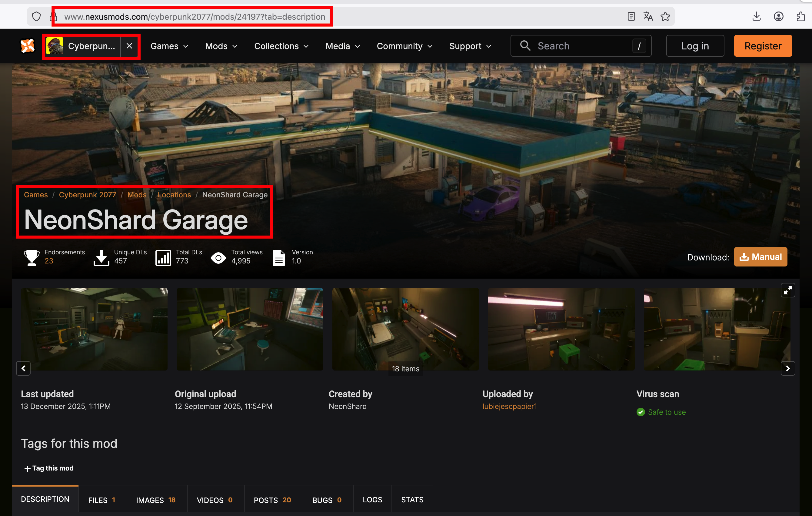This screenshot has height=516, width=812.
Task: Click the Nexus Mods logo icon
Action: 27,46
